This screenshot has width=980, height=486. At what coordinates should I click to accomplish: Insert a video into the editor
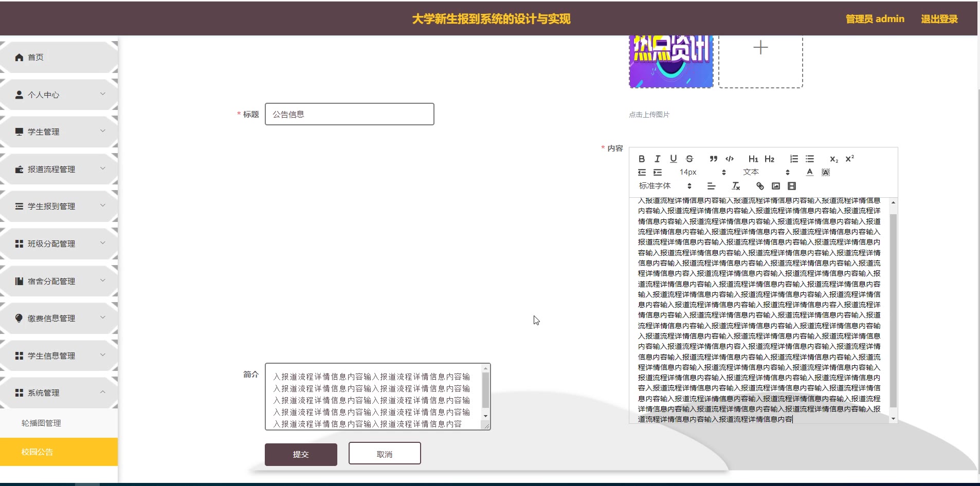click(x=792, y=186)
